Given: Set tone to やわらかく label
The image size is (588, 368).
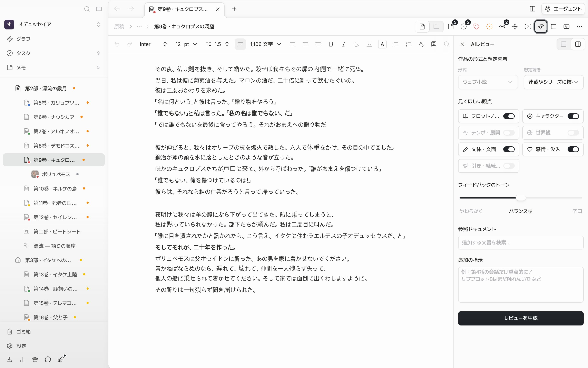Looking at the screenshot, I should click(x=471, y=211).
